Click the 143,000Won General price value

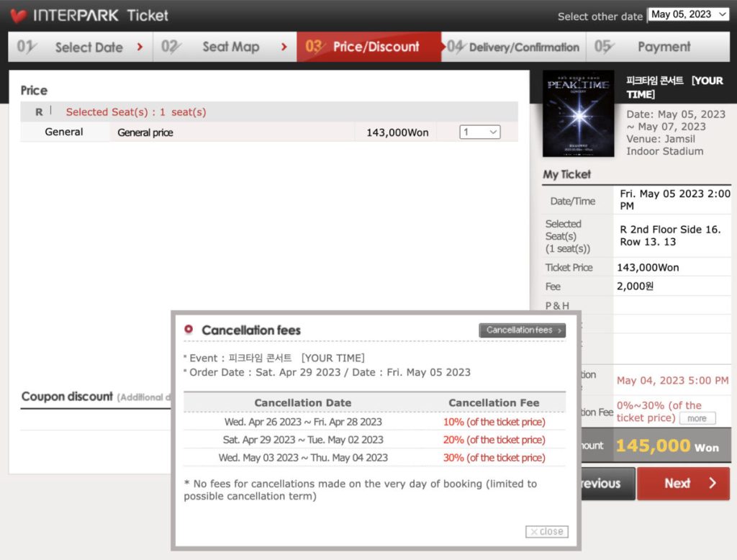point(397,132)
